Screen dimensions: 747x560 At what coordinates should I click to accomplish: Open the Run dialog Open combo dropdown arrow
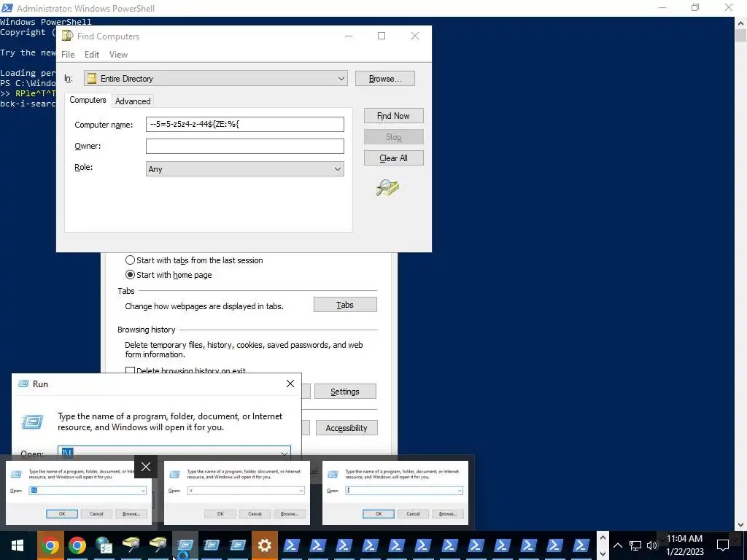(285, 454)
